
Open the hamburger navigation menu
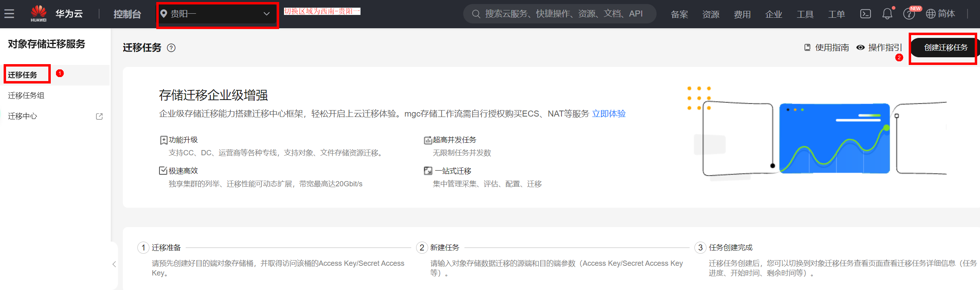click(x=9, y=14)
